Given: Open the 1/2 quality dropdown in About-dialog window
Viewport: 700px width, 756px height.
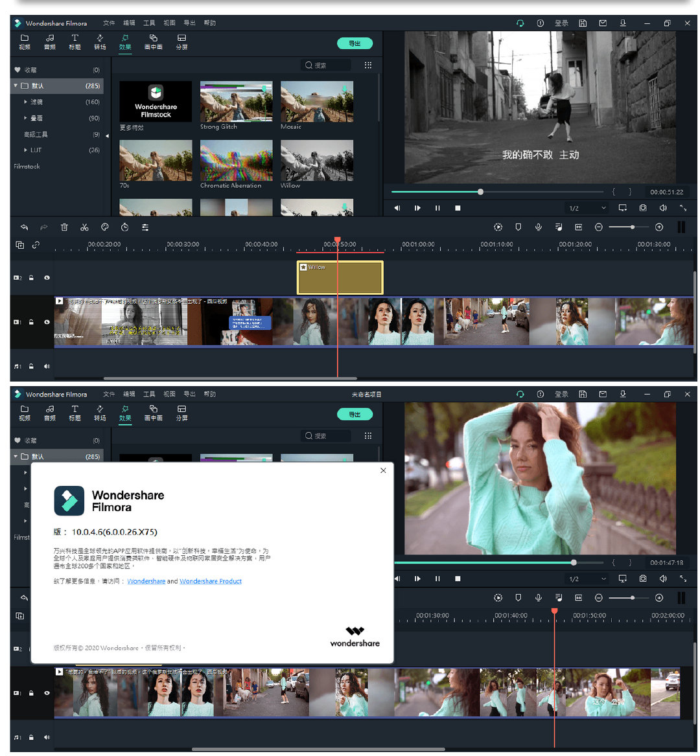Looking at the screenshot, I should 587,579.
